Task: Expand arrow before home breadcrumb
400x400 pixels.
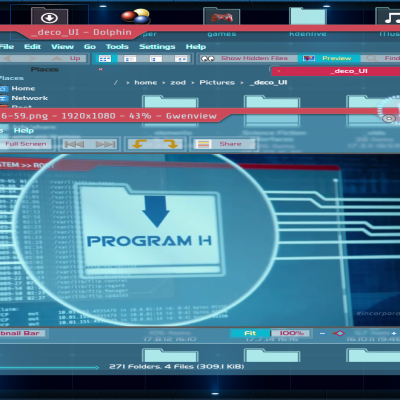Action: coord(128,83)
